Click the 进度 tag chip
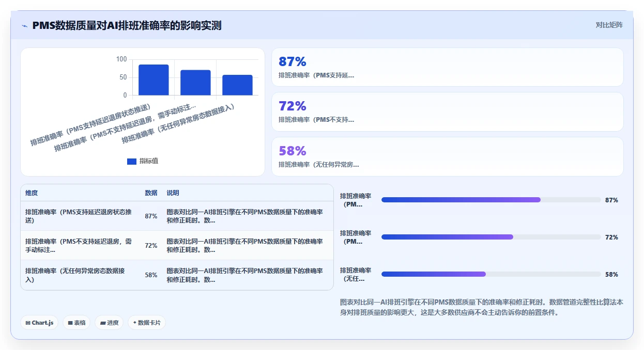Viewport: 644px width, 350px height. (x=109, y=323)
